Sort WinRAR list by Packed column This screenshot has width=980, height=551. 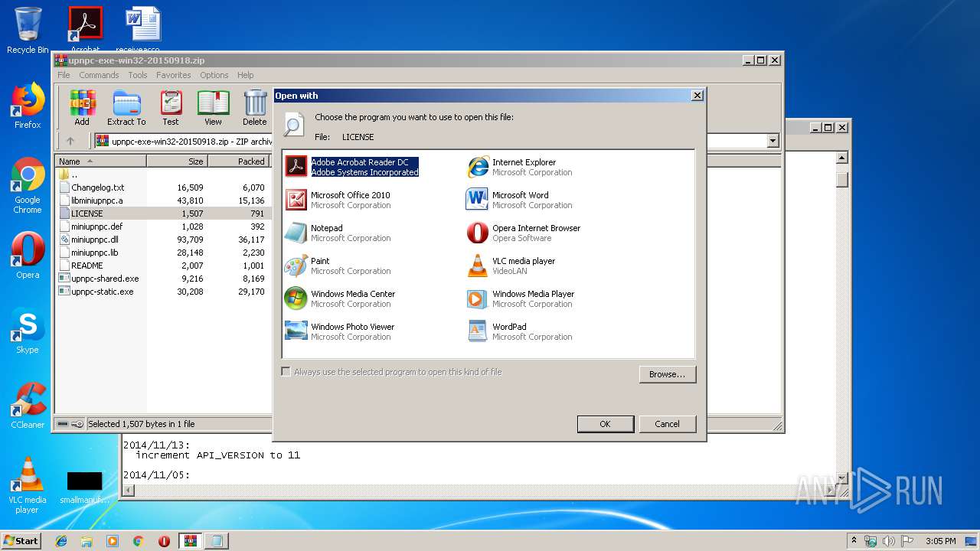click(238, 161)
